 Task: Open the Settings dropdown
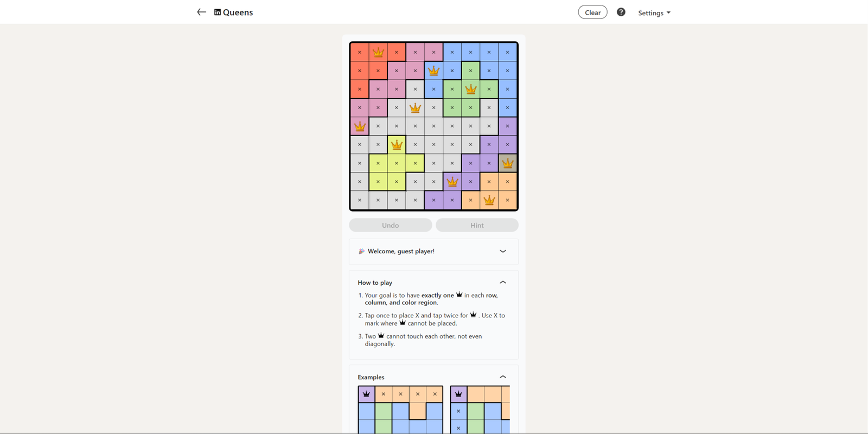click(654, 12)
